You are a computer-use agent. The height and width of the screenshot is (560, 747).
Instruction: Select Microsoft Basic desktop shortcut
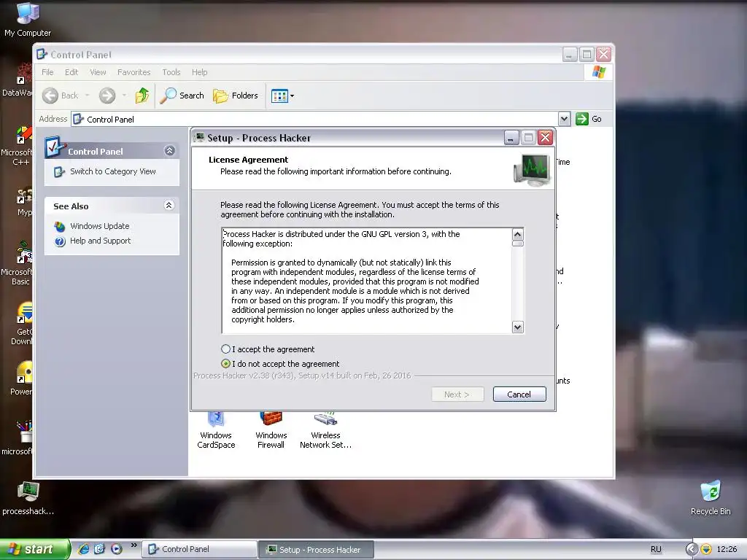[18, 264]
